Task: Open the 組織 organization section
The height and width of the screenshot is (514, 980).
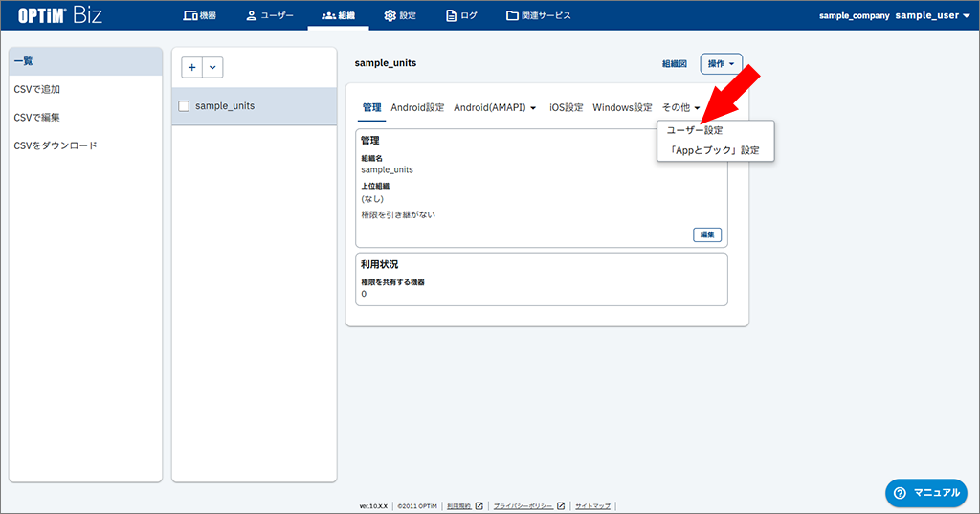Action: tap(339, 15)
